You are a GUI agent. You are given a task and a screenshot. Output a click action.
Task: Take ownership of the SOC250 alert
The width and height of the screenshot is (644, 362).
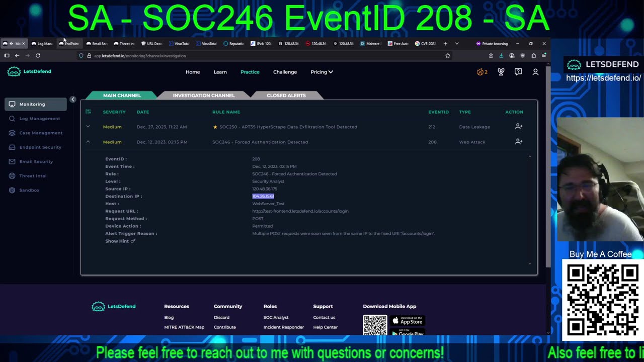point(519,127)
